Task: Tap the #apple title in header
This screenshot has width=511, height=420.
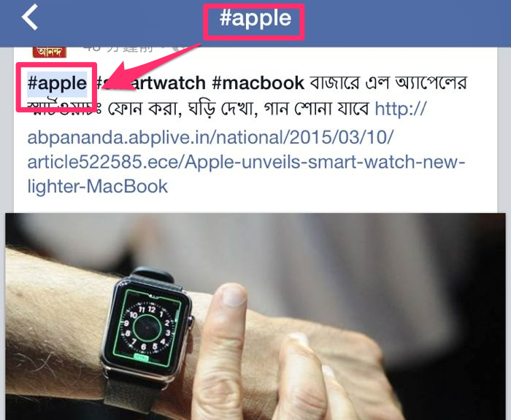Action: coord(255,19)
